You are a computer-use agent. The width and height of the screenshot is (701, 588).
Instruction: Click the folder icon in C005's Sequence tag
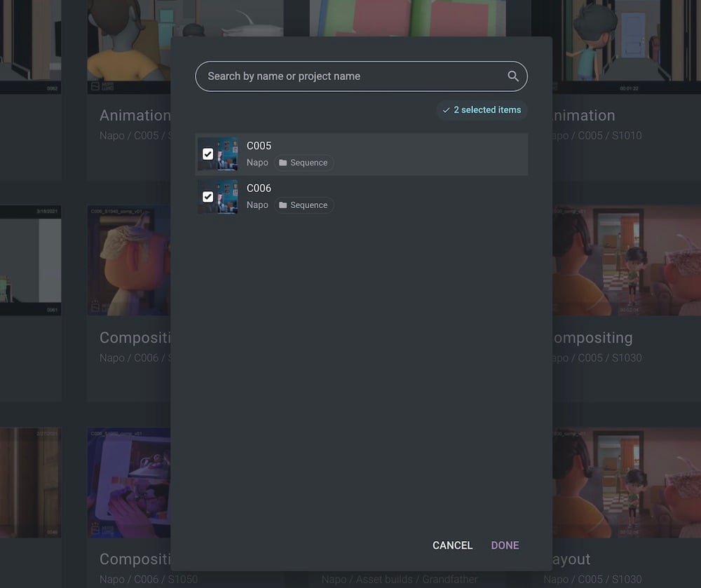(x=283, y=163)
